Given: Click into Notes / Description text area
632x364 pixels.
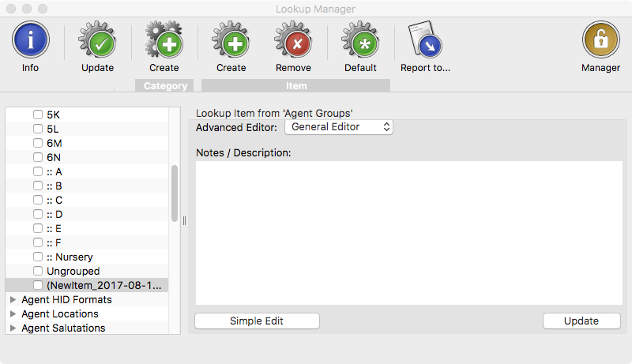Looking at the screenshot, I should (409, 233).
